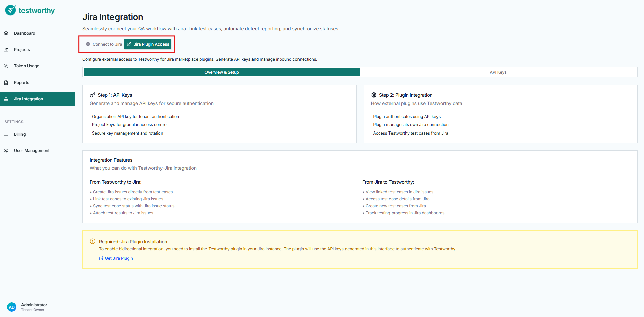Viewport: 644px width, 317px height.
Task: Click the gear icon beside Connect to Jira
Action: (88, 44)
